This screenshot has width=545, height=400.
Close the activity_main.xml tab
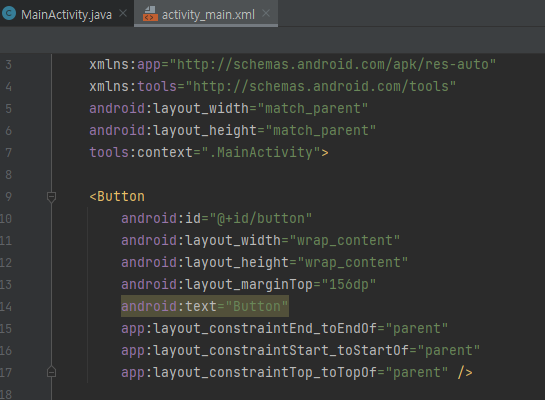(x=266, y=14)
